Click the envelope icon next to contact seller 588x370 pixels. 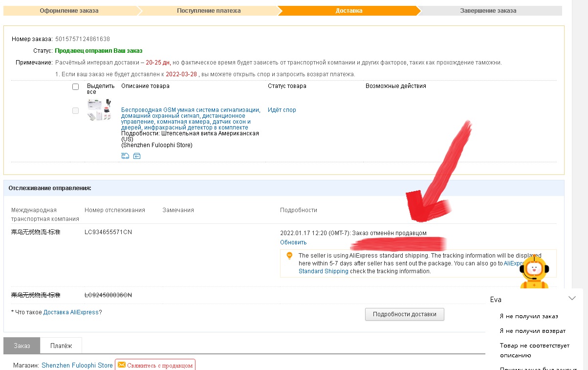tap(122, 365)
